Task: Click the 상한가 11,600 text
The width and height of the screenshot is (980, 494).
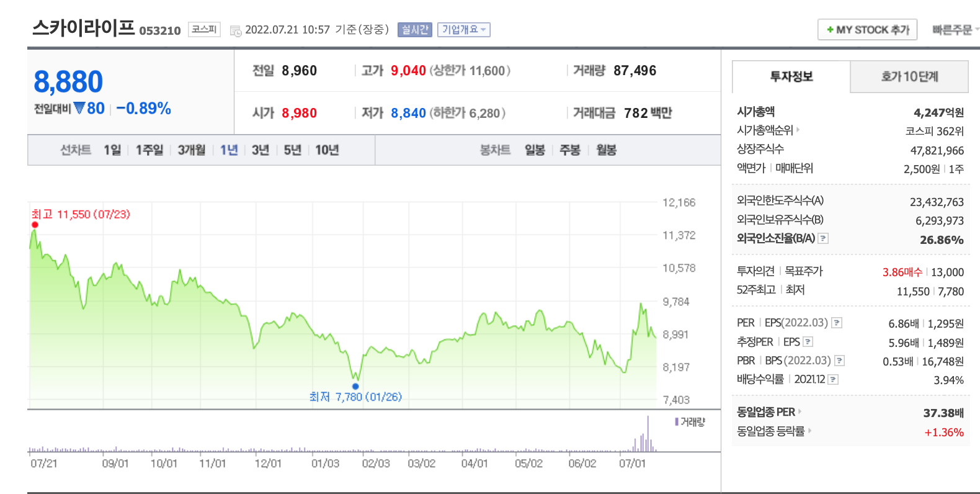Action: [470, 71]
